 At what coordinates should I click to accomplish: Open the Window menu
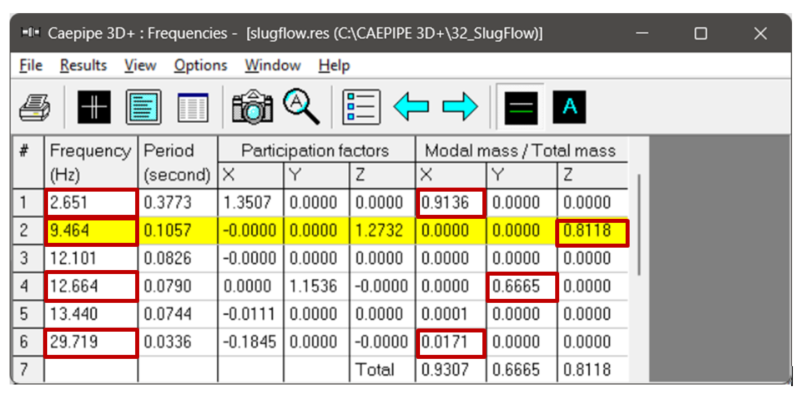272,65
